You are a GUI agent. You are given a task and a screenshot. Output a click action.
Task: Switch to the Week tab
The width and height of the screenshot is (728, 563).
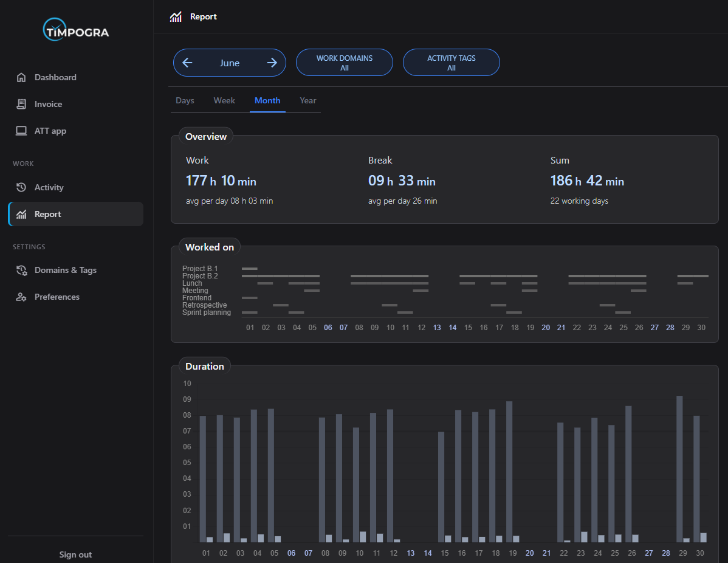pos(224,100)
